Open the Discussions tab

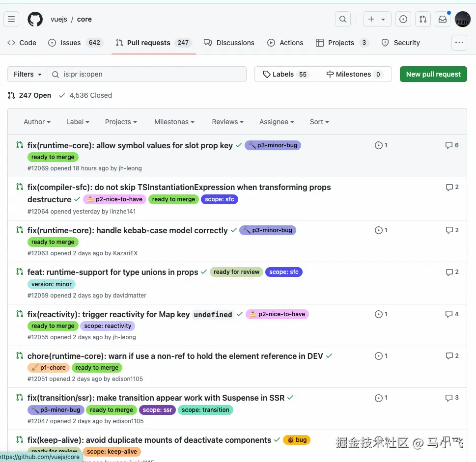[229, 43]
